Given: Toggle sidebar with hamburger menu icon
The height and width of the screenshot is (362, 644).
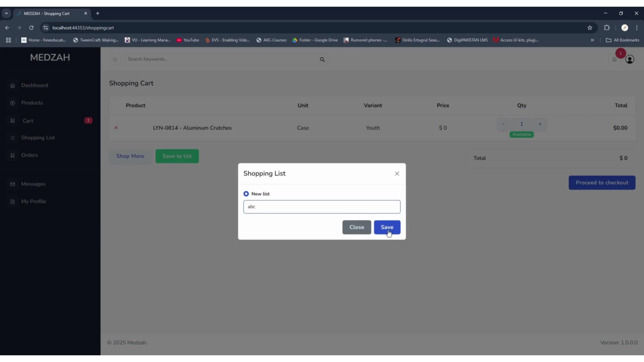Looking at the screenshot, I should (x=115, y=59).
